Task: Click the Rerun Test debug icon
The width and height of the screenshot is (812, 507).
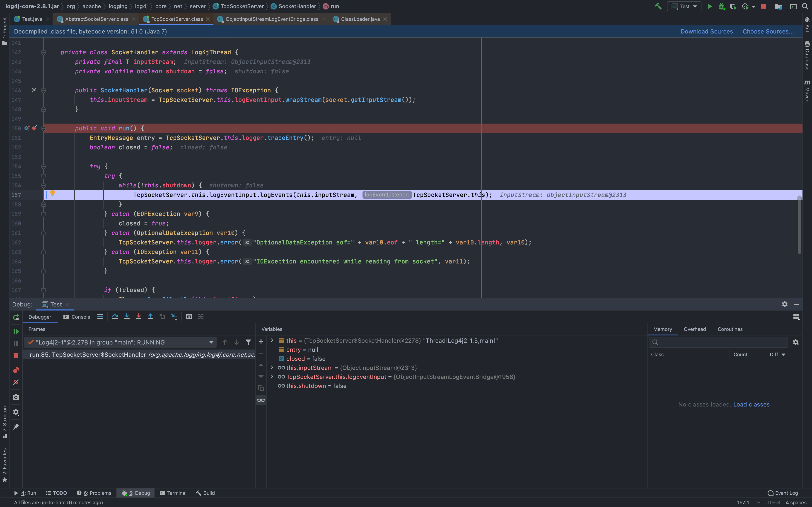Action: pyautogui.click(x=16, y=317)
